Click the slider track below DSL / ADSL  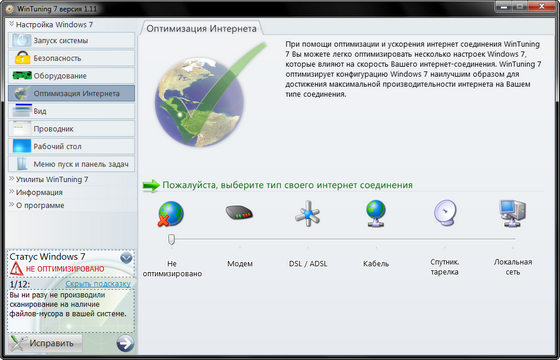(x=308, y=239)
